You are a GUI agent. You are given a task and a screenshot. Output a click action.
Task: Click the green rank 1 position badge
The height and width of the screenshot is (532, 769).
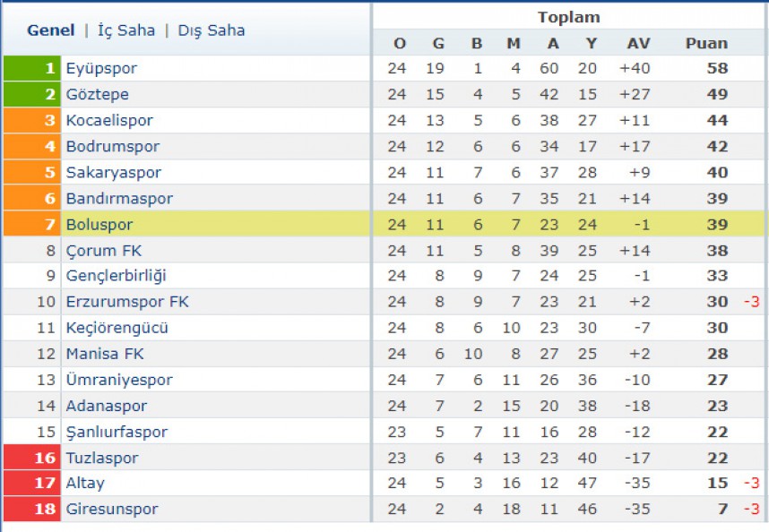click(32, 68)
